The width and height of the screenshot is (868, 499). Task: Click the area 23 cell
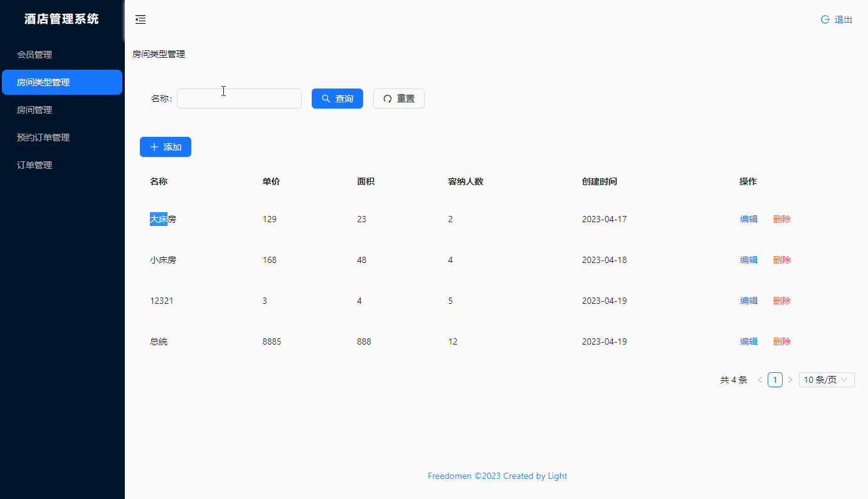tap(362, 219)
